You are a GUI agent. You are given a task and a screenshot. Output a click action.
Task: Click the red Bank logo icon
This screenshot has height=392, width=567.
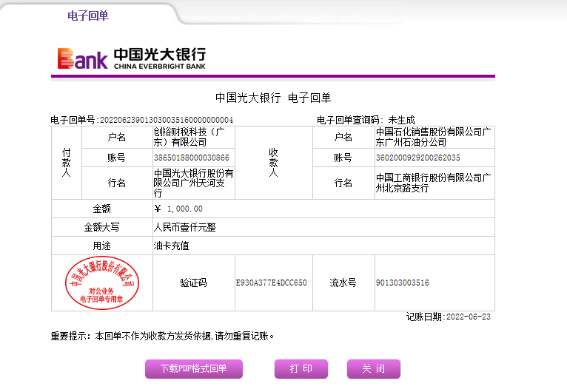tap(82, 58)
